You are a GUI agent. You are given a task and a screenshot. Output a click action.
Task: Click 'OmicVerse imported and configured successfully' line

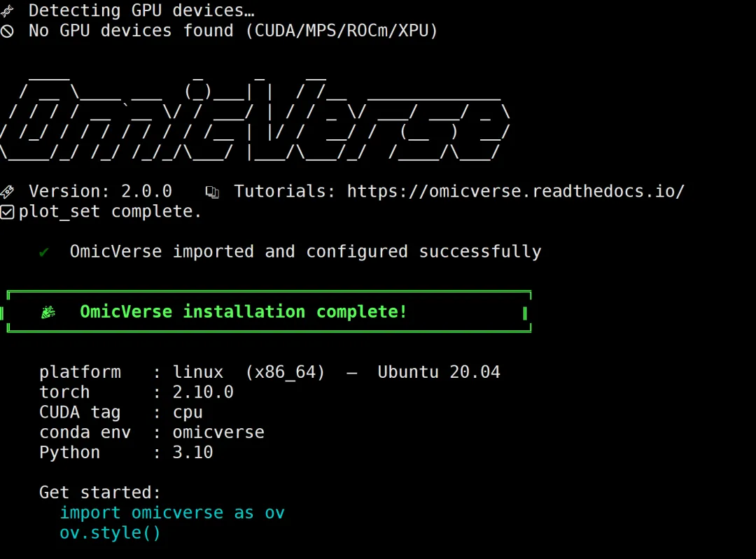click(x=306, y=252)
